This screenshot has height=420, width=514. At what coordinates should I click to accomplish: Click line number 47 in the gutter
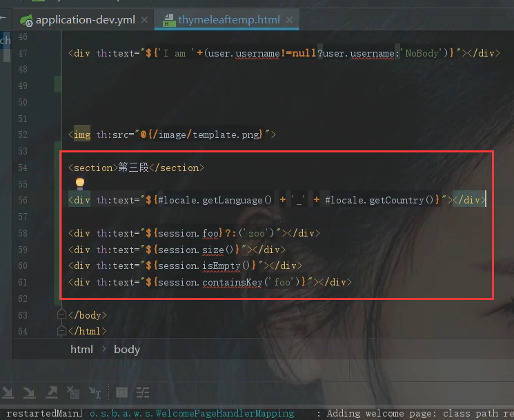(x=23, y=53)
